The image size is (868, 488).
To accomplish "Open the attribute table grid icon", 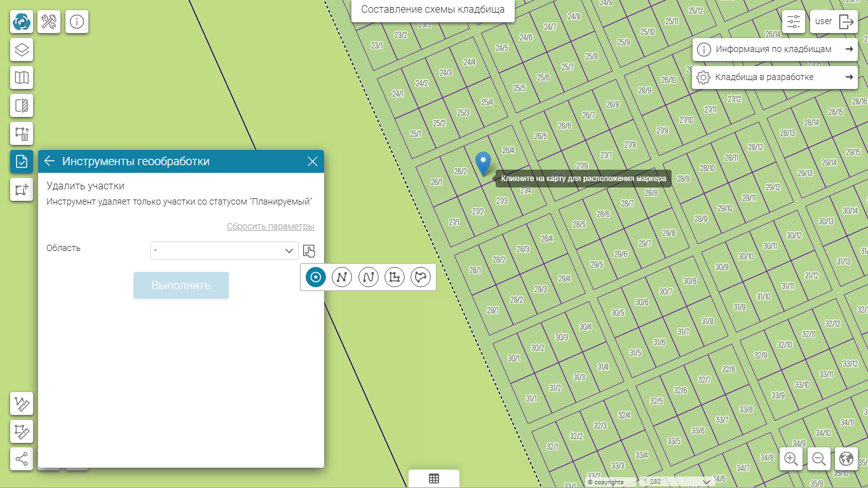I will 434,478.
